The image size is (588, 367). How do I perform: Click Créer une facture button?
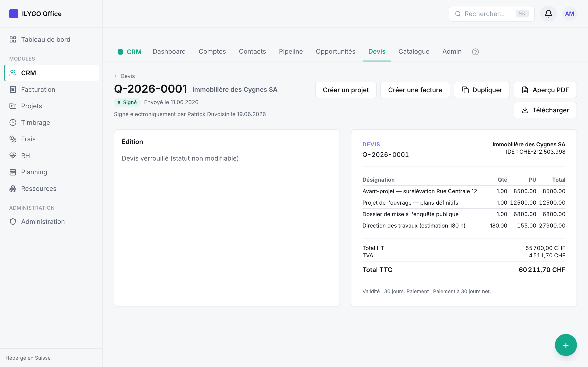(415, 90)
